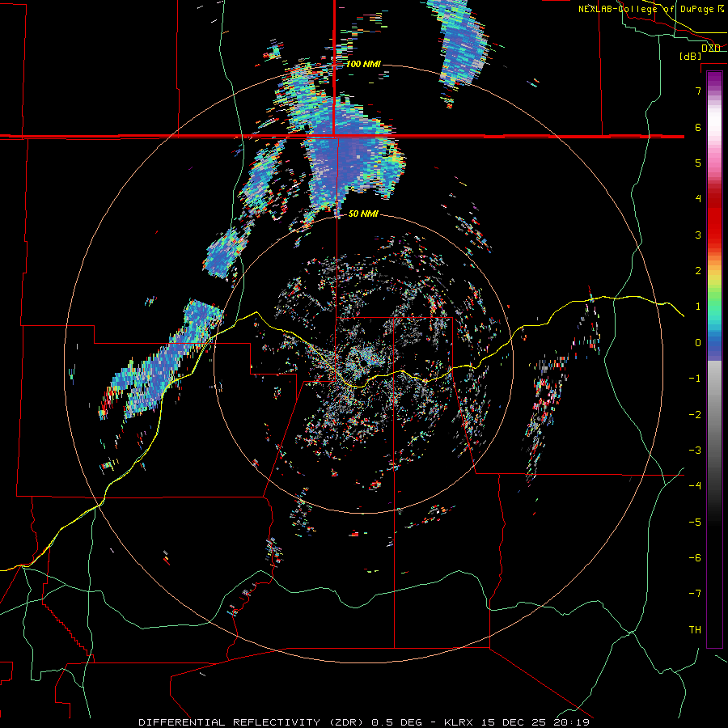Click the positive "4" scale value
Image resolution: width=728 pixels, height=728 pixels.
coord(698,199)
